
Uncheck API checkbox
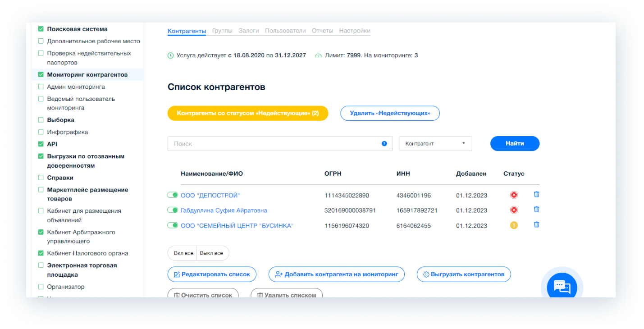click(41, 144)
